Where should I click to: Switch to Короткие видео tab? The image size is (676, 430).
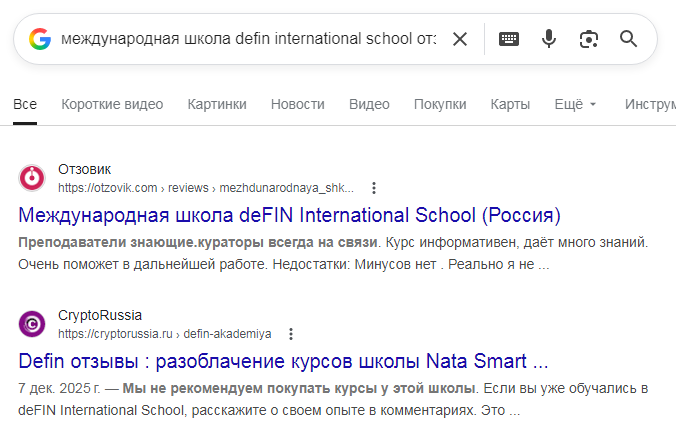tap(112, 104)
